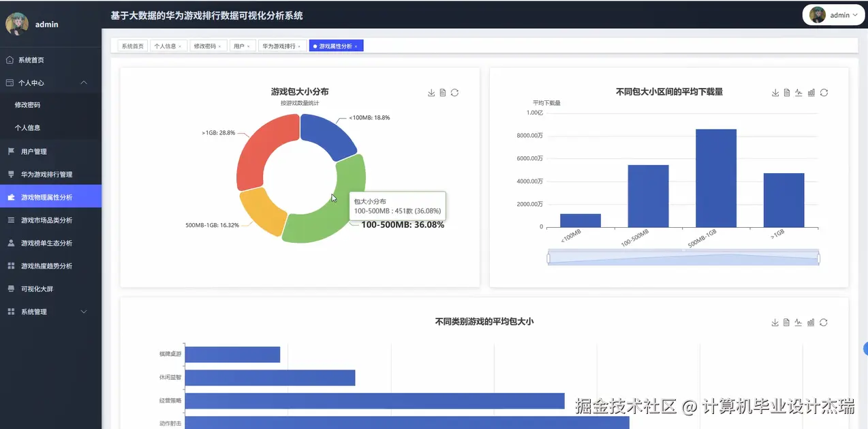Switch 不同类别游戏的平均包大小 chart to line type

click(x=799, y=323)
